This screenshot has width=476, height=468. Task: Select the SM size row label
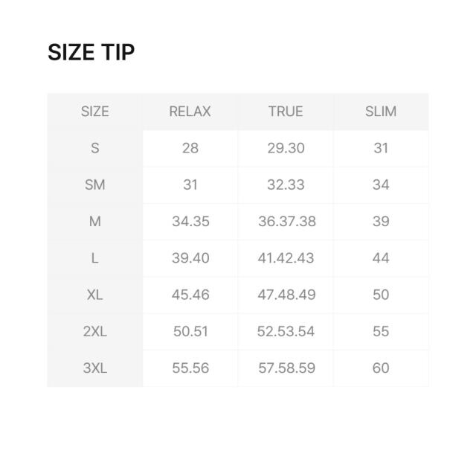coord(94,185)
